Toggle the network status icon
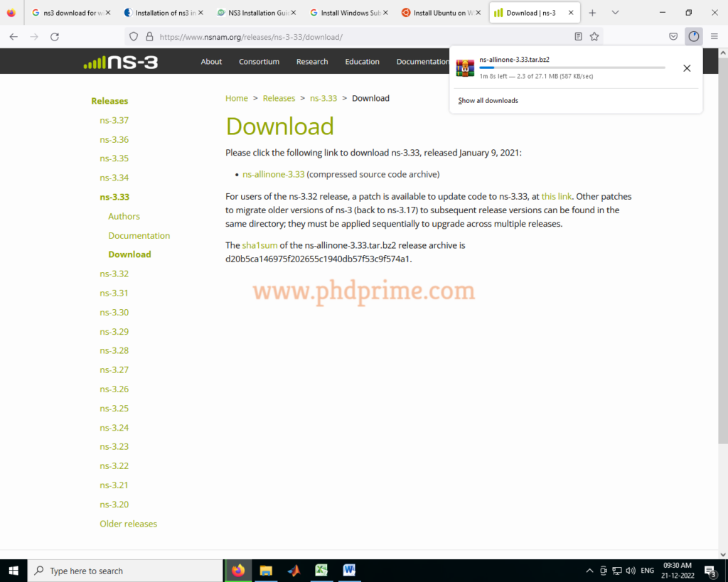The height and width of the screenshot is (582, 728). (x=616, y=571)
